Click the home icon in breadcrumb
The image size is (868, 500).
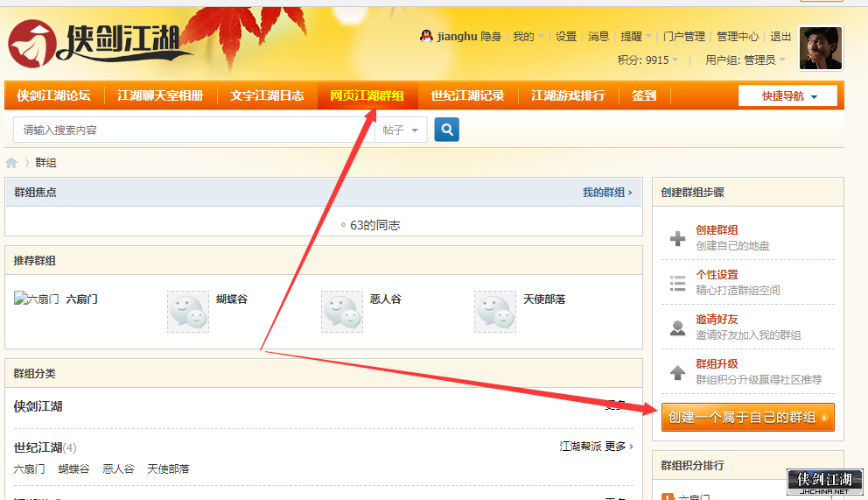pos(11,163)
